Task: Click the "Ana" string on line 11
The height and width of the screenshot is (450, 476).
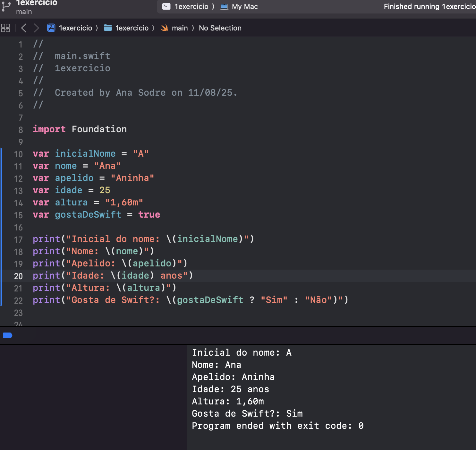Action: pyautogui.click(x=107, y=166)
